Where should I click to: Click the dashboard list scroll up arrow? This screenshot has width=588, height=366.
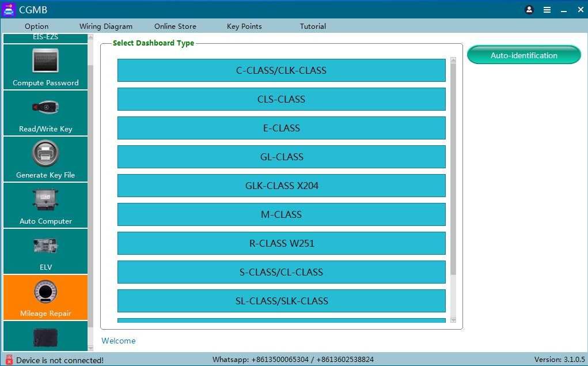point(453,60)
